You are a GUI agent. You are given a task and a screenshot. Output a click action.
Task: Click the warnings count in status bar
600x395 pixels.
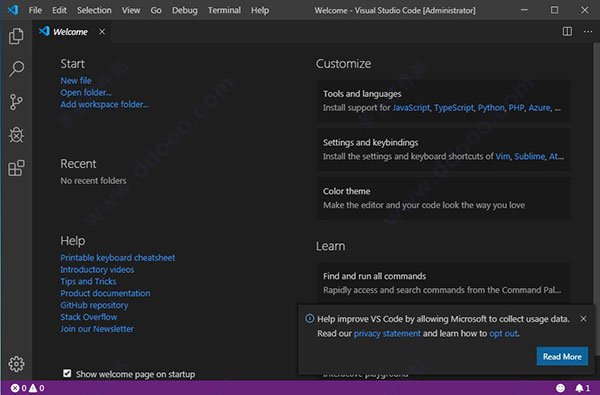pyautogui.click(x=37, y=388)
